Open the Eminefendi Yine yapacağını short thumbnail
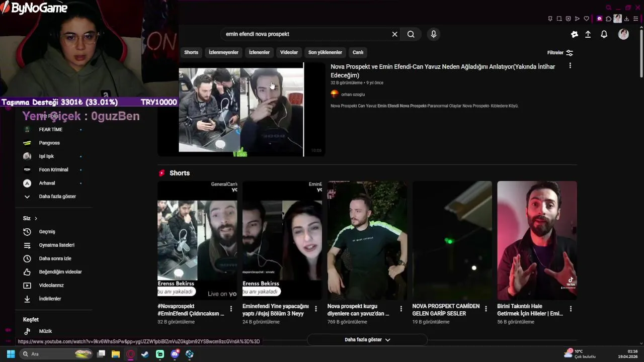Viewport: 644px width, 362px height. [282, 240]
